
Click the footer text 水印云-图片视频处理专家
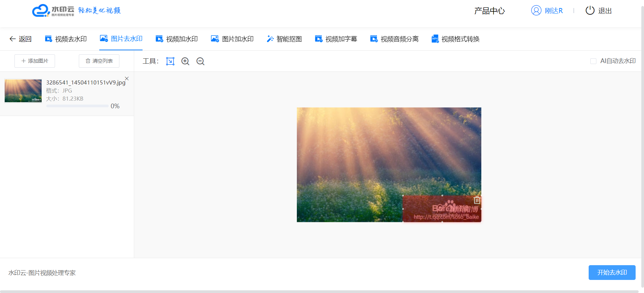click(42, 273)
